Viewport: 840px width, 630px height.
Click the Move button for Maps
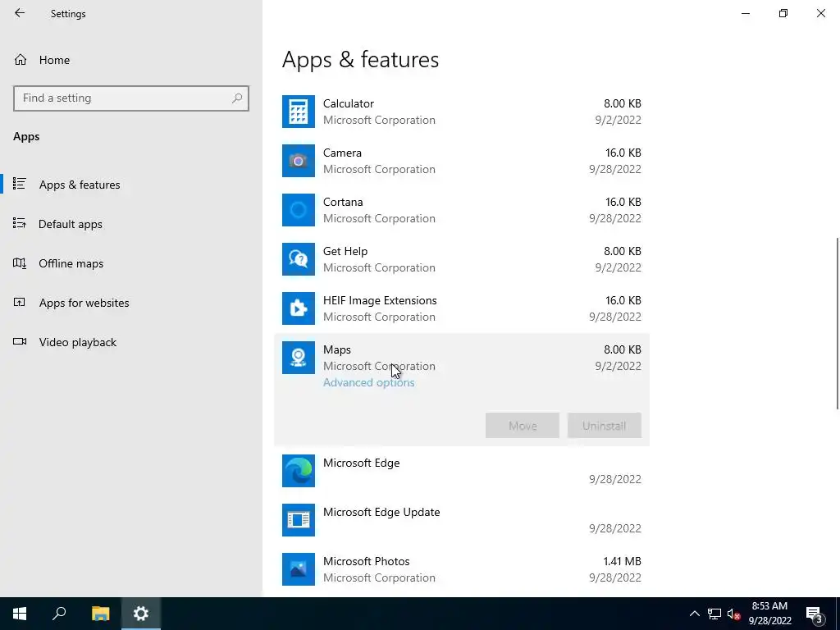[523, 426]
